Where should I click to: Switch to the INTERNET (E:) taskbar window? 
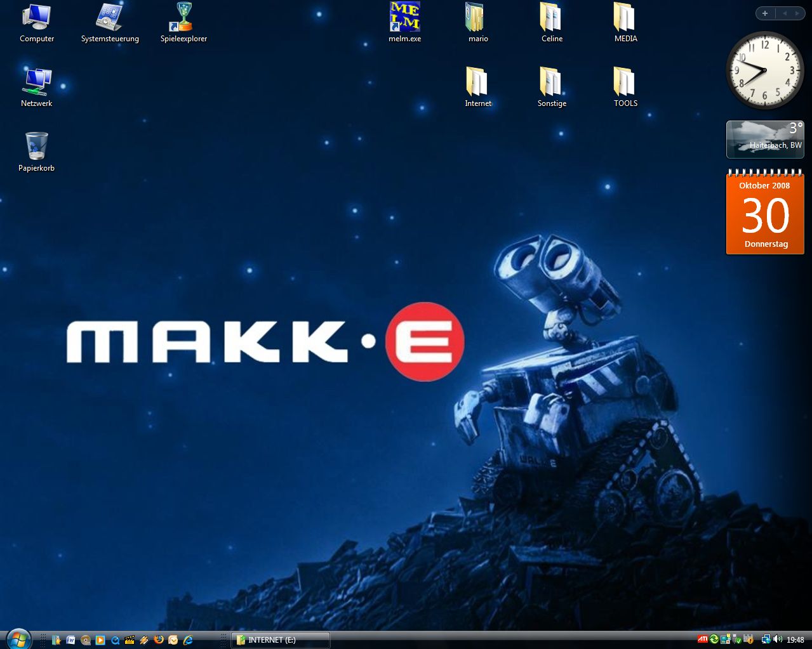coord(280,640)
